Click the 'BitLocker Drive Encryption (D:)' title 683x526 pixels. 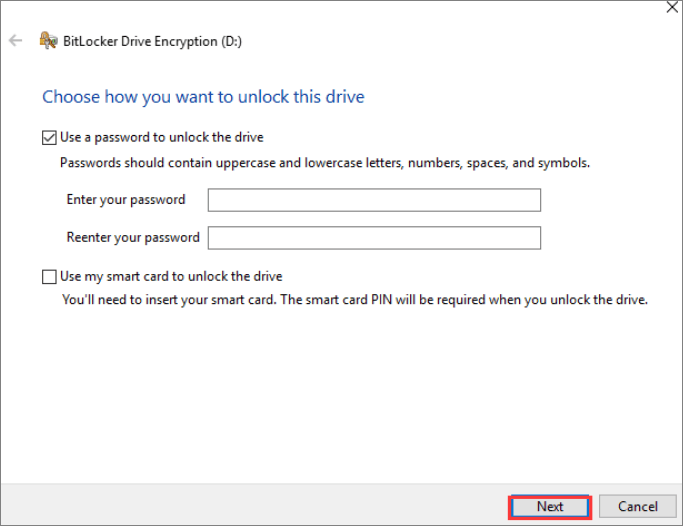click(x=152, y=41)
